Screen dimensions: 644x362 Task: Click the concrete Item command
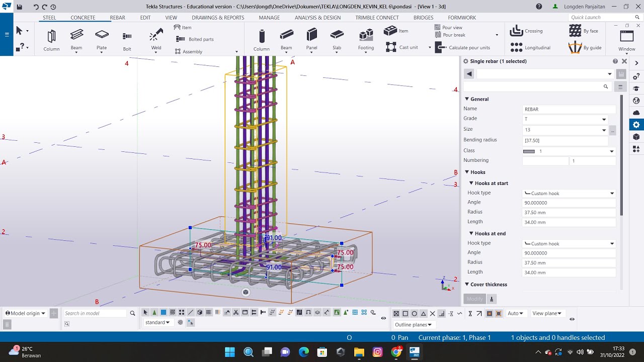(x=396, y=31)
